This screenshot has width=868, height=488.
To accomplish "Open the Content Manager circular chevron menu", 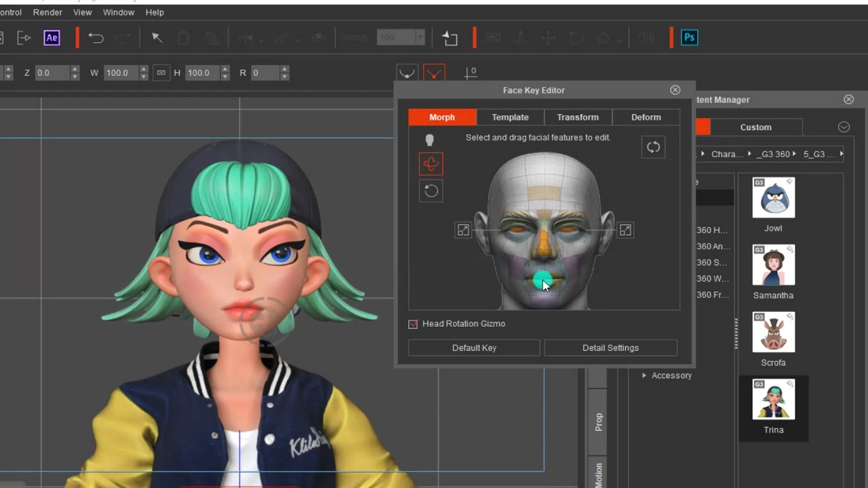I will (844, 127).
